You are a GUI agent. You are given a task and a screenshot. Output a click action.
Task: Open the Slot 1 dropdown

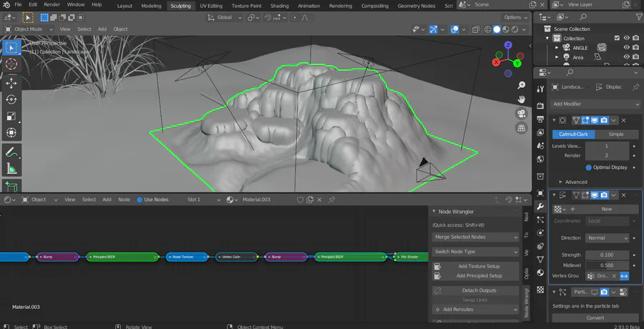[x=204, y=200]
